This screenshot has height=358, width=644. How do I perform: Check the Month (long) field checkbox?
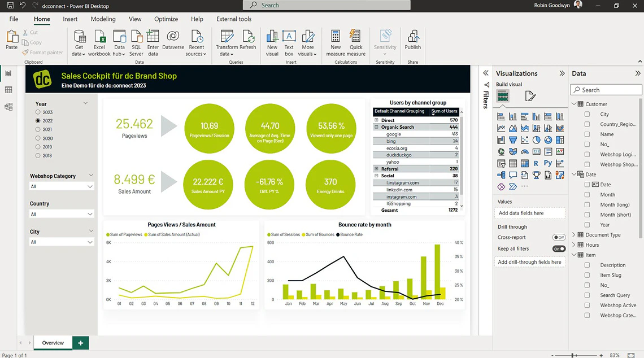[x=587, y=204]
